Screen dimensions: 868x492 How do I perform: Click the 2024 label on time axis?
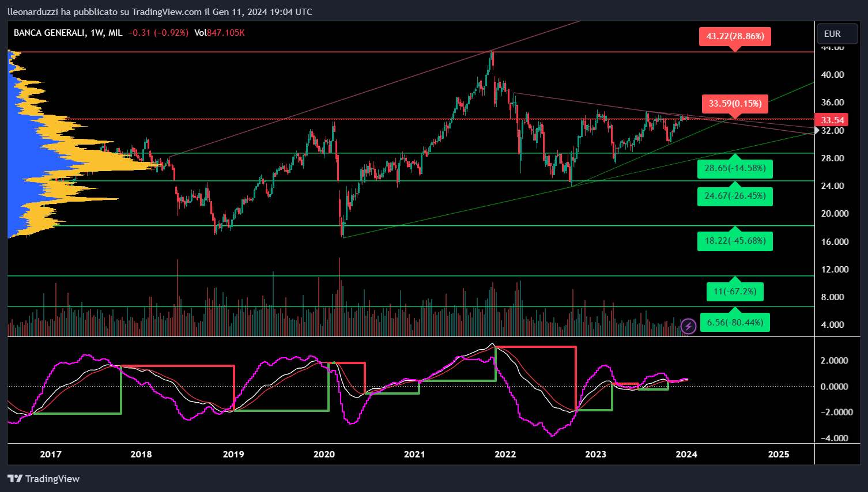pyautogui.click(x=686, y=455)
